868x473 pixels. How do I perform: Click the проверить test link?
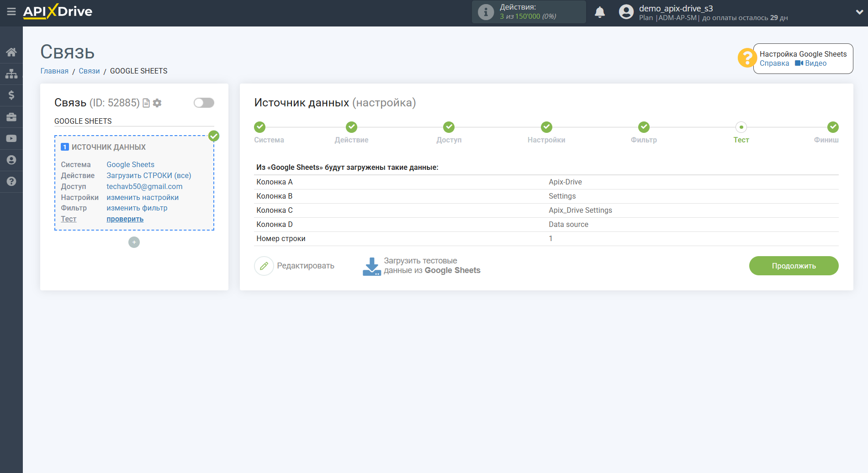coord(125,219)
